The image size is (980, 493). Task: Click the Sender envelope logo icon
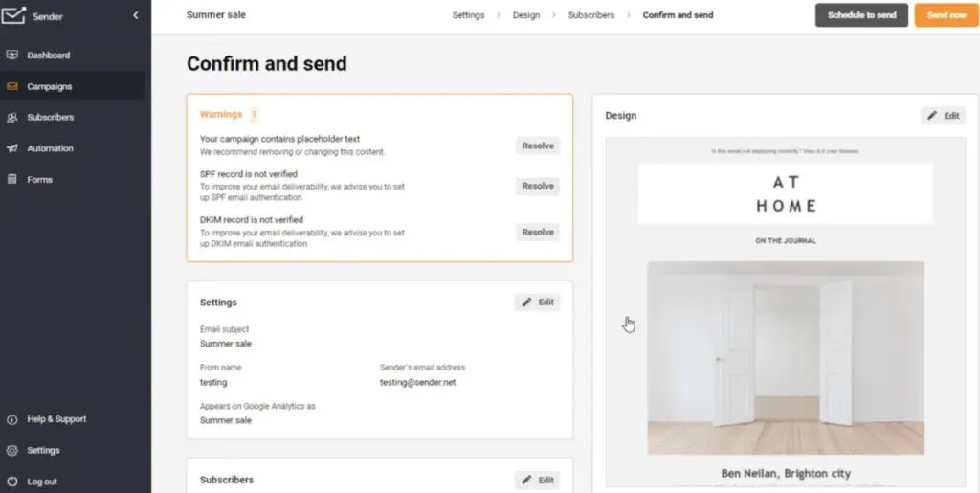click(x=14, y=15)
